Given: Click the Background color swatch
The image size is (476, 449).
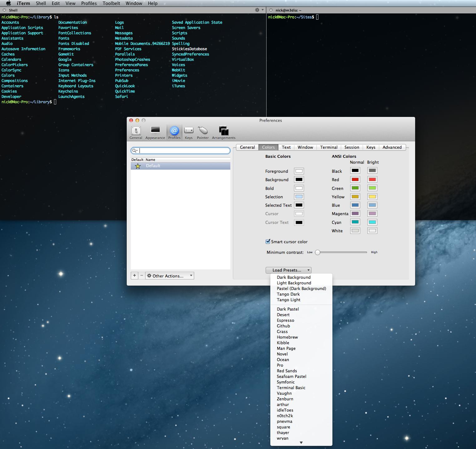Looking at the screenshot, I should 299,180.
